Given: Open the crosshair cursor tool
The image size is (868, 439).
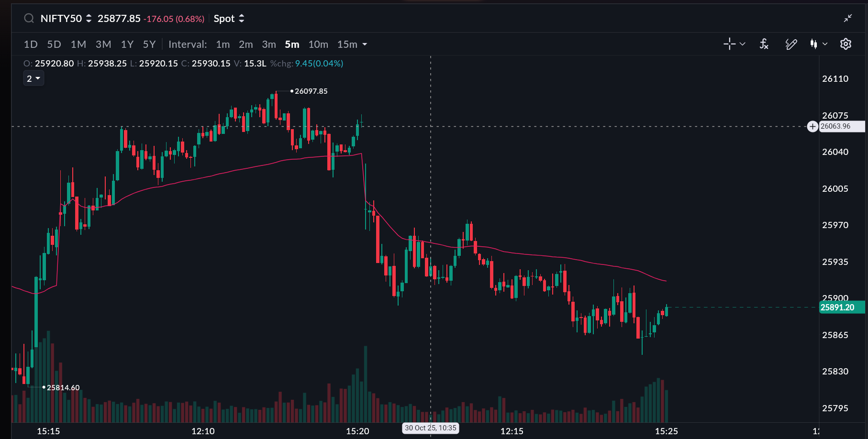Looking at the screenshot, I should pos(729,44).
